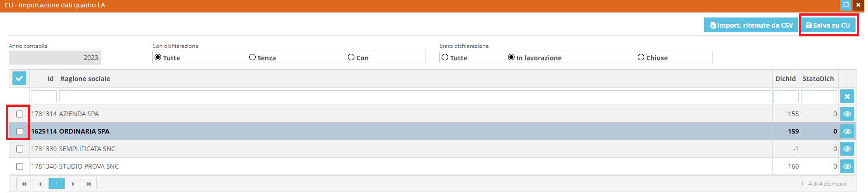Viewport: 868px width, 193px height.
Task: Check the box for AZIENDA SPA
Action: [x=19, y=114]
